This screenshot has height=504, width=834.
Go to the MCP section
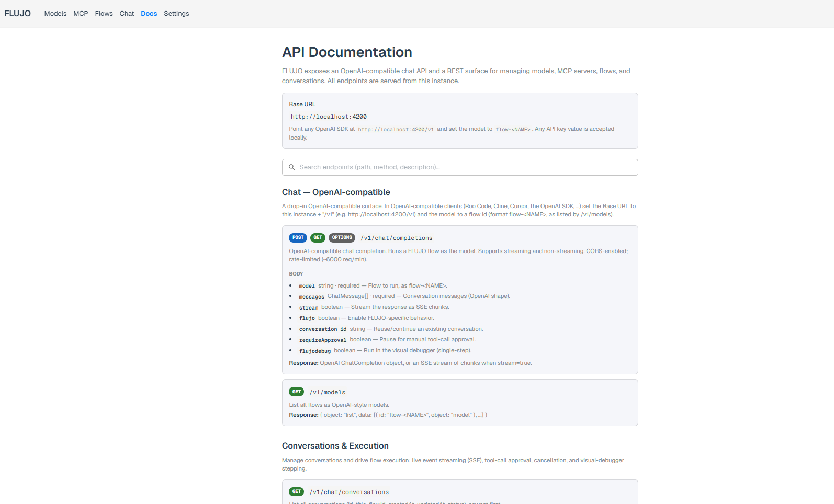(x=81, y=14)
